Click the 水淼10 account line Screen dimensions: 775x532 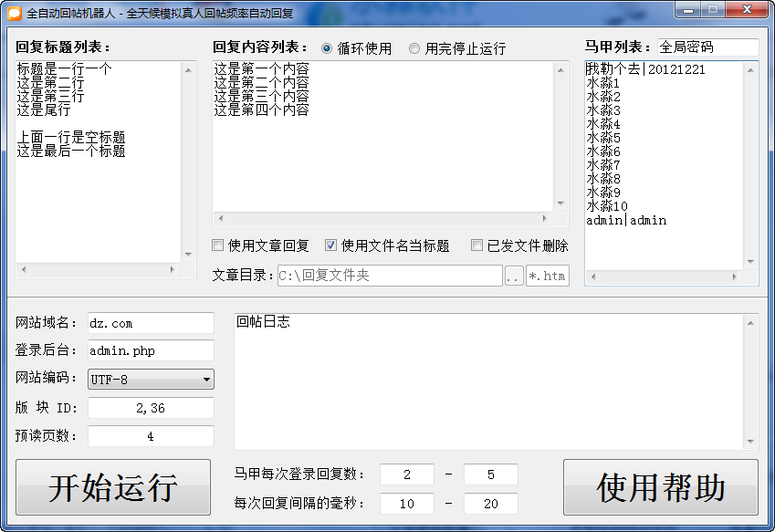[607, 206]
